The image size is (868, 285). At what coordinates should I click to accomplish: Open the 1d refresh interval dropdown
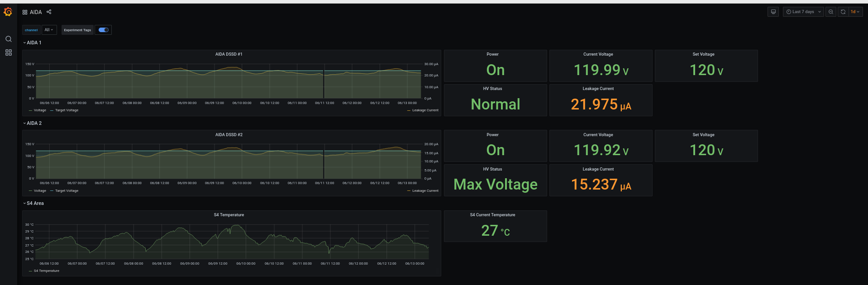(855, 12)
